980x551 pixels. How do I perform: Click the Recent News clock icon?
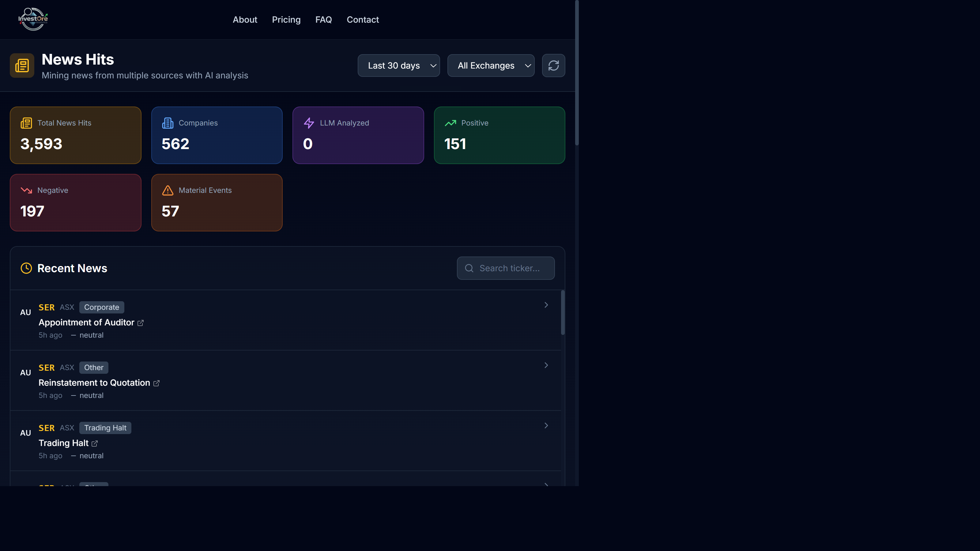[x=26, y=268]
